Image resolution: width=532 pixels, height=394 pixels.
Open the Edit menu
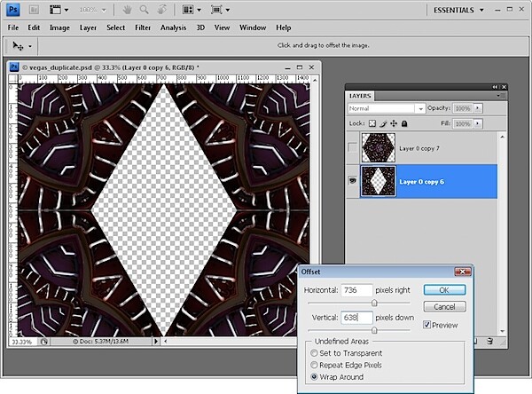(x=34, y=28)
